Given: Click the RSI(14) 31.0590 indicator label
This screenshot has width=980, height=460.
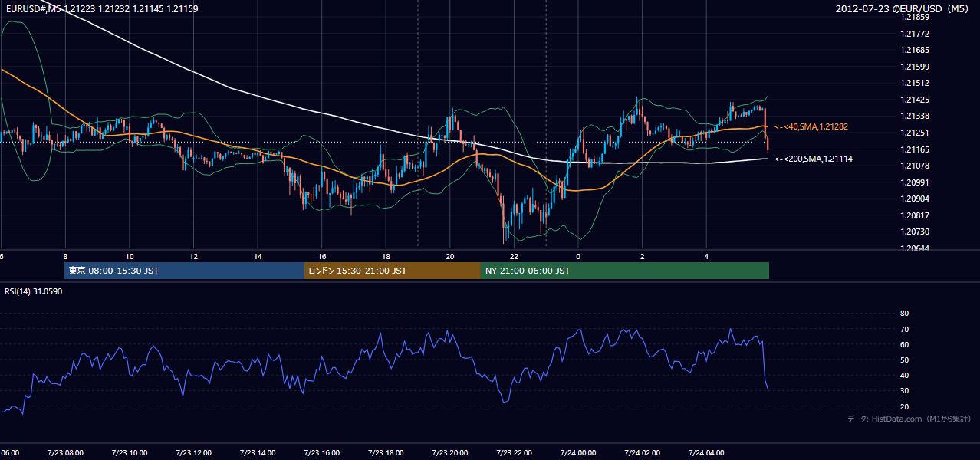Looking at the screenshot, I should (34, 291).
